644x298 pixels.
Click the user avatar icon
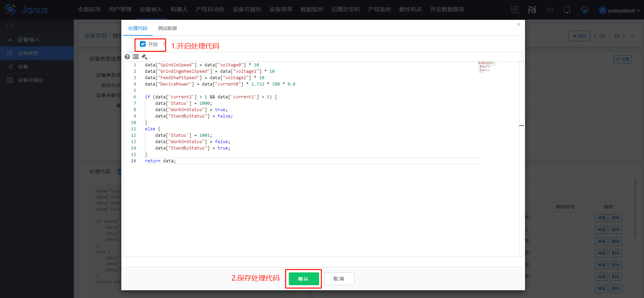[x=602, y=10]
